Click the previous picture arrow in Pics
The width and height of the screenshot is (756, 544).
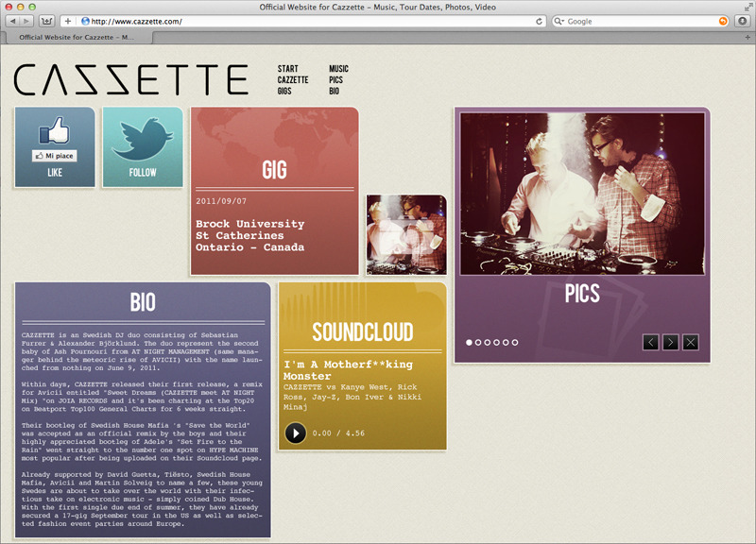650,343
